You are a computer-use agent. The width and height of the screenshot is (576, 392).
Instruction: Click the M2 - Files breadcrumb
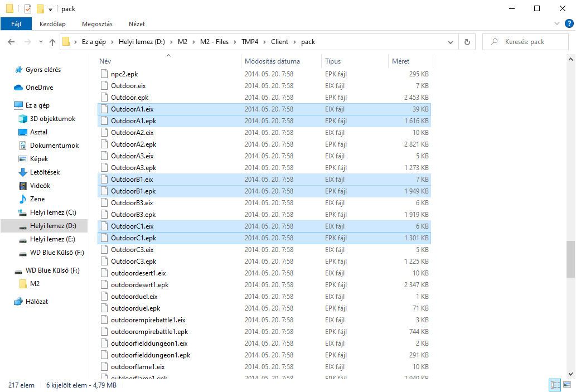click(x=214, y=42)
